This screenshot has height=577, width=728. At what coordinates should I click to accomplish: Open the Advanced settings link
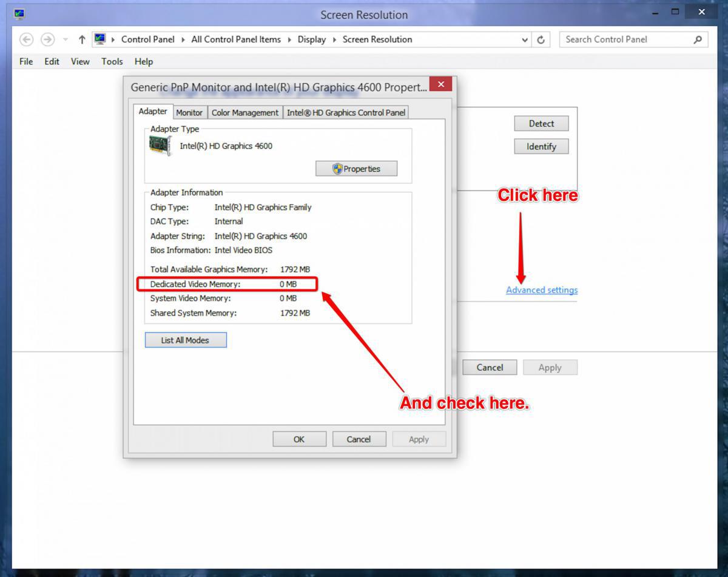click(x=542, y=290)
